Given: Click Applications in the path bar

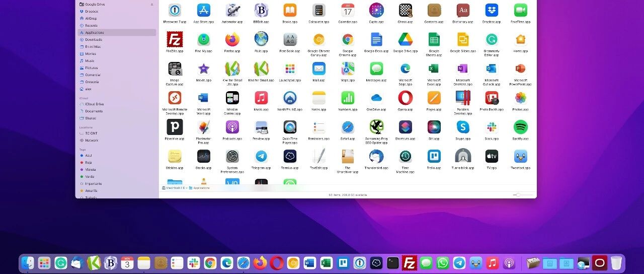Looking at the screenshot, I should pos(199,188).
